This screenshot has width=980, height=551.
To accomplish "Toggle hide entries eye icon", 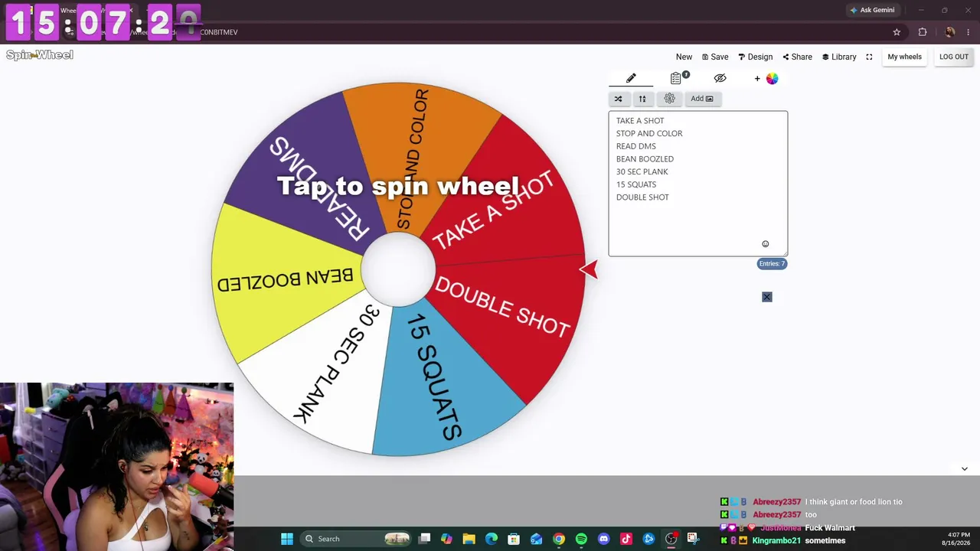I will click(x=720, y=78).
